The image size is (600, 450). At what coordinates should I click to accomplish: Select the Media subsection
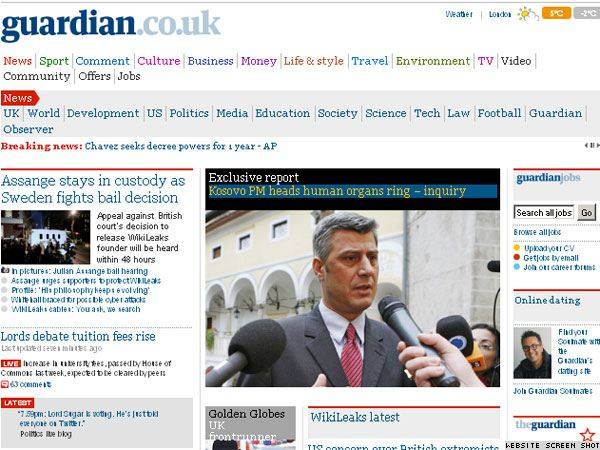point(232,113)
